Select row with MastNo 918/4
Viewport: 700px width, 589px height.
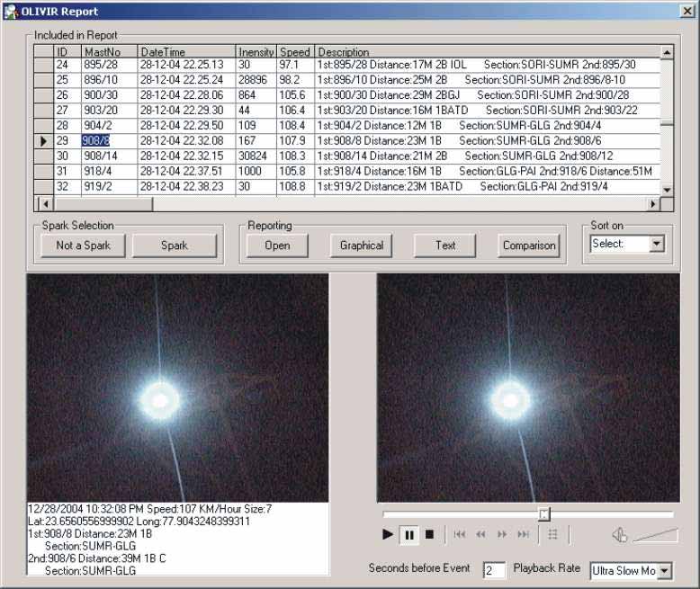(x=108, y=171)
